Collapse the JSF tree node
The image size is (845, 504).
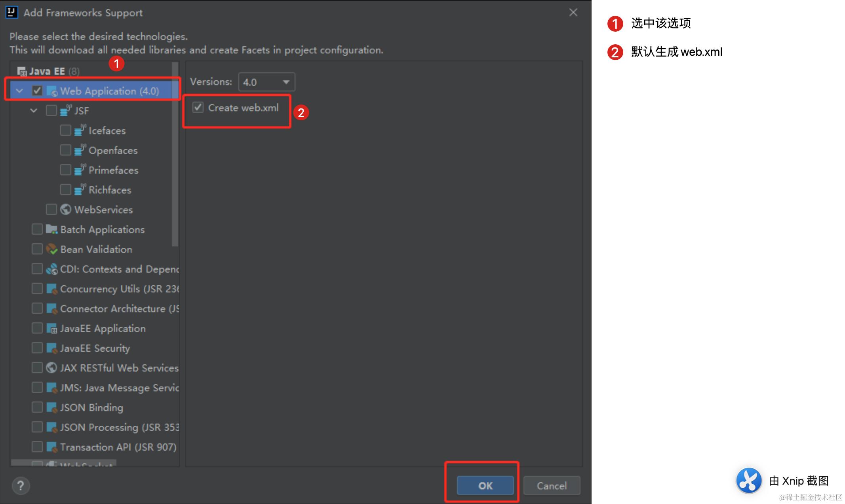[x=34, y=110]
